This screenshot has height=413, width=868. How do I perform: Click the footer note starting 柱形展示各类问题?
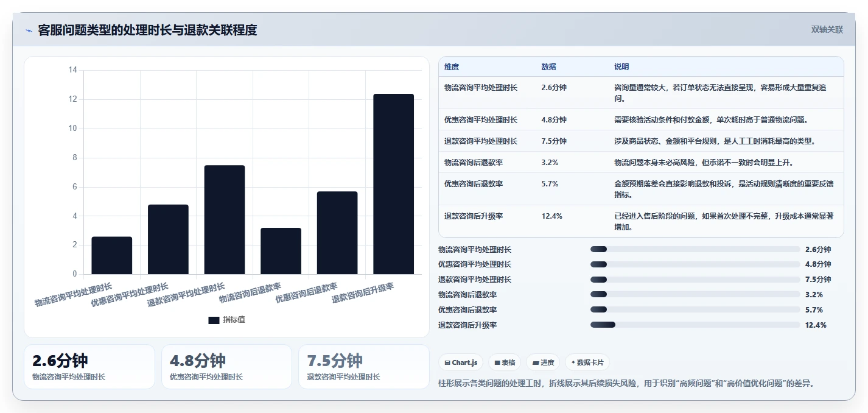626,383
